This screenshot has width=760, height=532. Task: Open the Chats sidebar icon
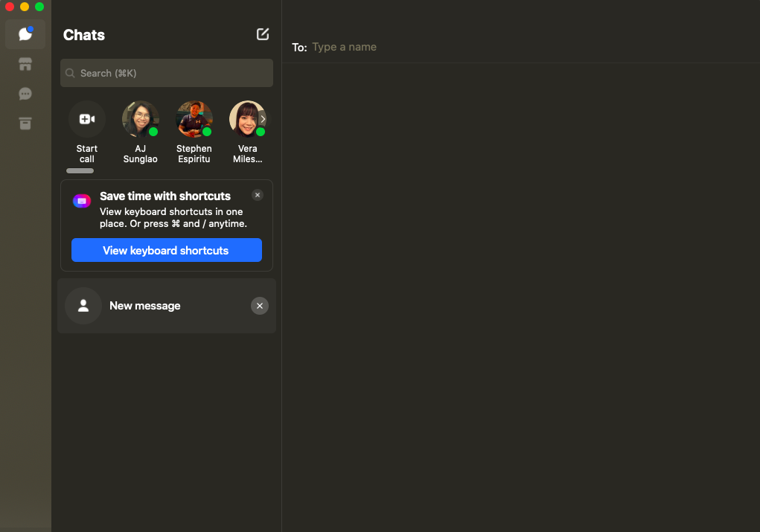25,34
